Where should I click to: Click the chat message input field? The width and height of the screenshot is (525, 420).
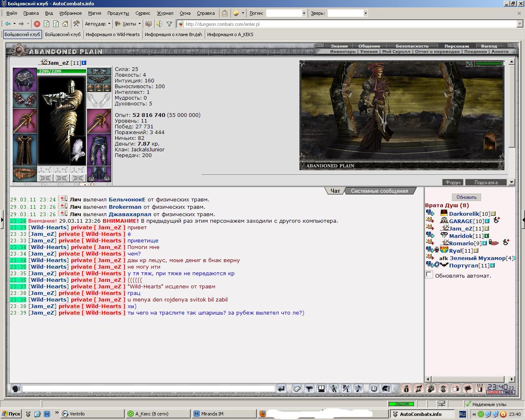click(148, 388)
